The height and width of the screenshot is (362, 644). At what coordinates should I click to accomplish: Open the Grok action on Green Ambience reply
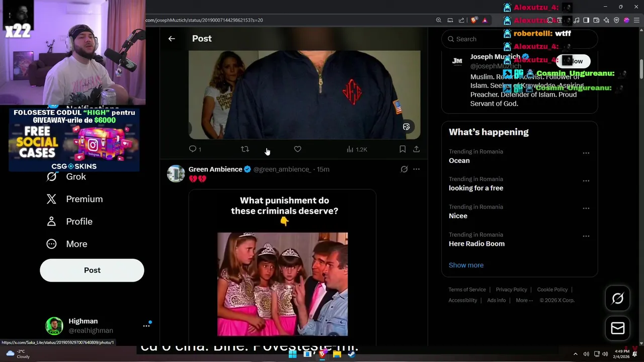(404, 169)
